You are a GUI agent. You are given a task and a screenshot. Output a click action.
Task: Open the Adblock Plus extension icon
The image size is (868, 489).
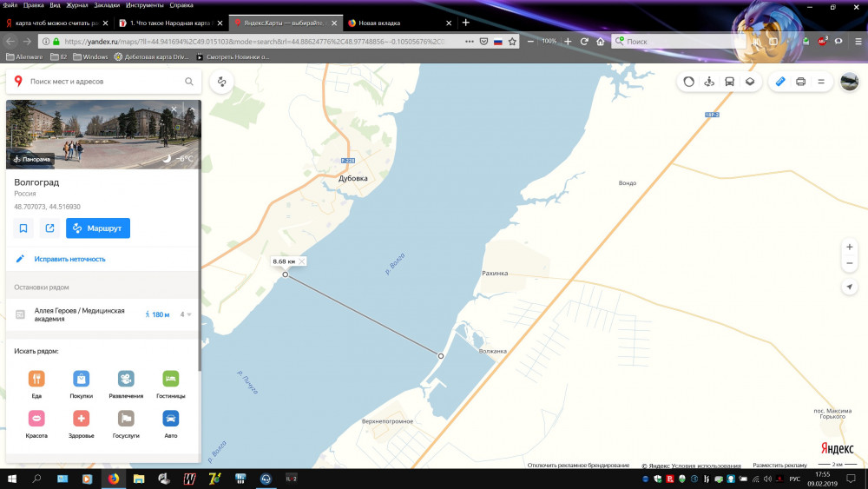(x=822, y=42)
